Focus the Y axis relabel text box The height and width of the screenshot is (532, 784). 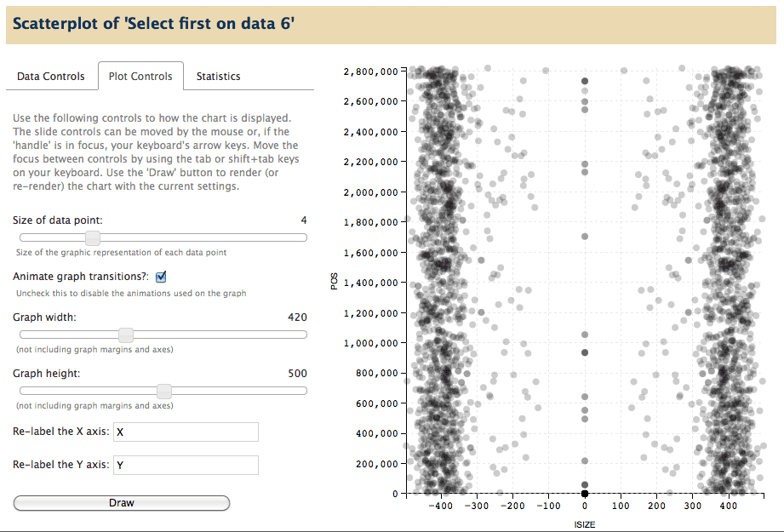tap(186, 465)
